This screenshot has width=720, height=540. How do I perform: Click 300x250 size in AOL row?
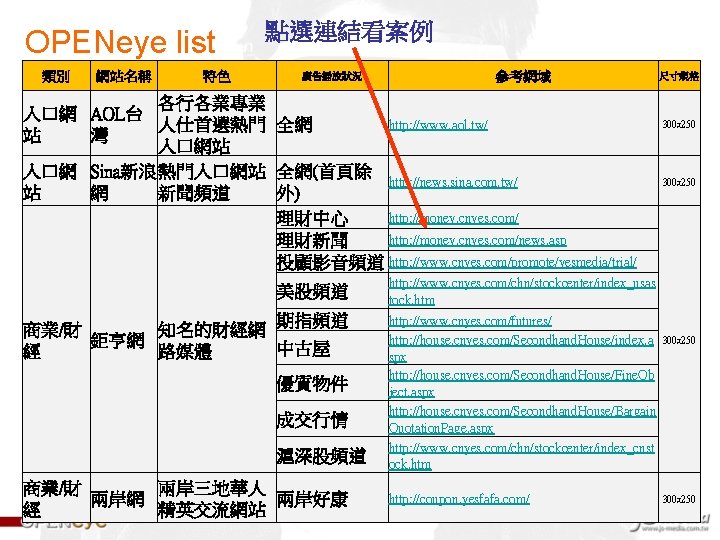pos(679,124)
